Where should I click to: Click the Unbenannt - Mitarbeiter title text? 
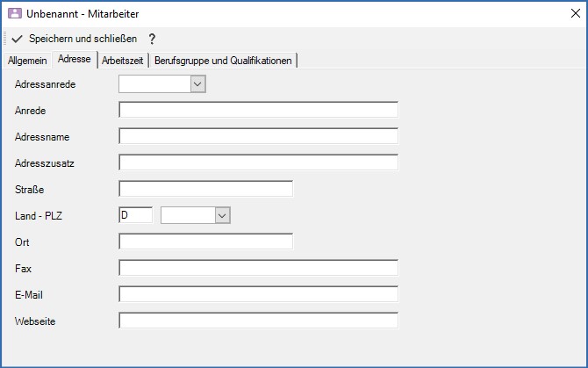click(x=82, y=14)
